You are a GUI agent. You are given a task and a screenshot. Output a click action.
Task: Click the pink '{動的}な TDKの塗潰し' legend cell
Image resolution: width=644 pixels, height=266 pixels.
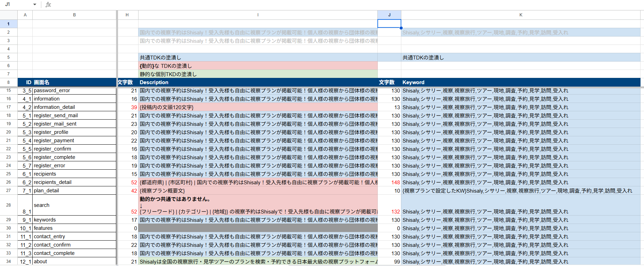[258, 66]
